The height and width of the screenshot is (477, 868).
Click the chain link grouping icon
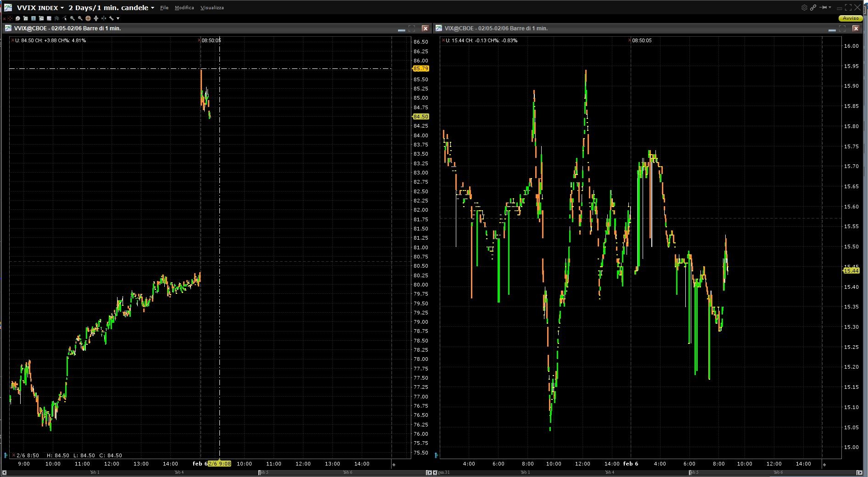[x=813, y=7]
